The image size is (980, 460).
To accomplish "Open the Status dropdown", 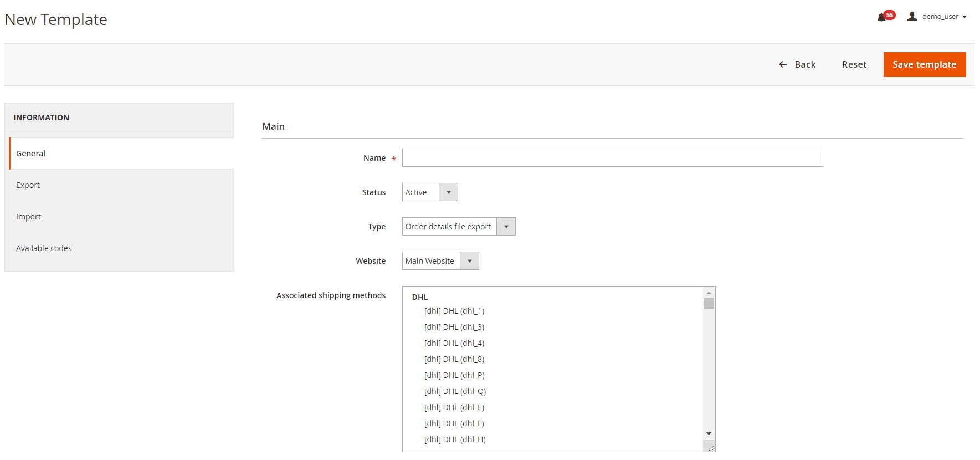I will click(x=430, y=192).
